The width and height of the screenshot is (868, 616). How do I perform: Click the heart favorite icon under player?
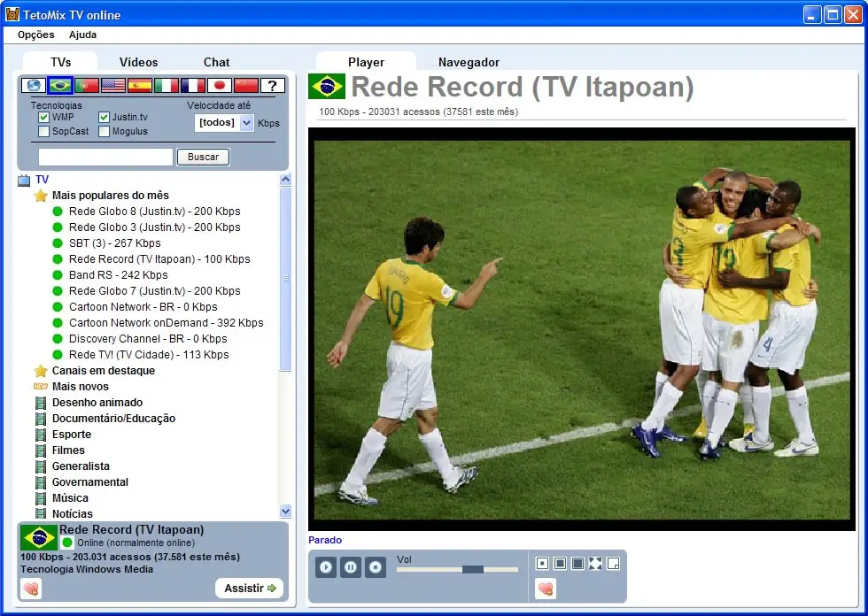[x=546, y=588]
